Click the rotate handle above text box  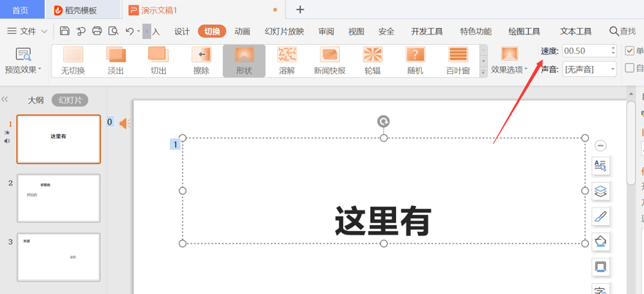point(384,121)
